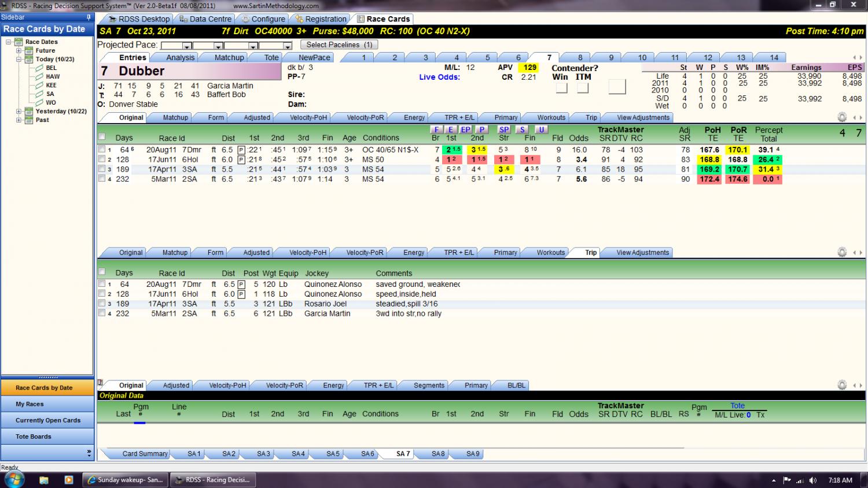Click the WO track icon in sidebar
This screenshot has height=488, width=868.
pos(39,102)
